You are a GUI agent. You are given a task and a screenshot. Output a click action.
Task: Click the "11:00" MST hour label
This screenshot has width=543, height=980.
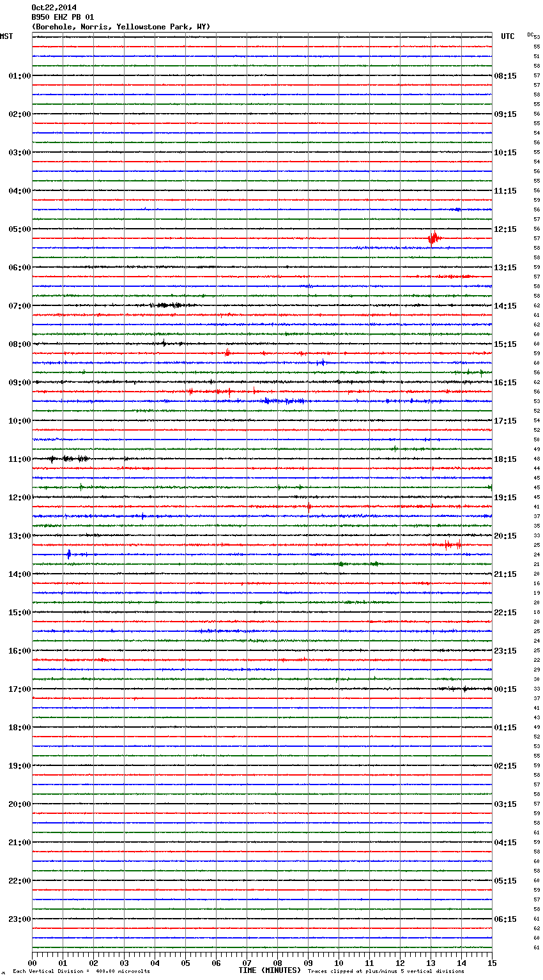(x=19, y=459)
